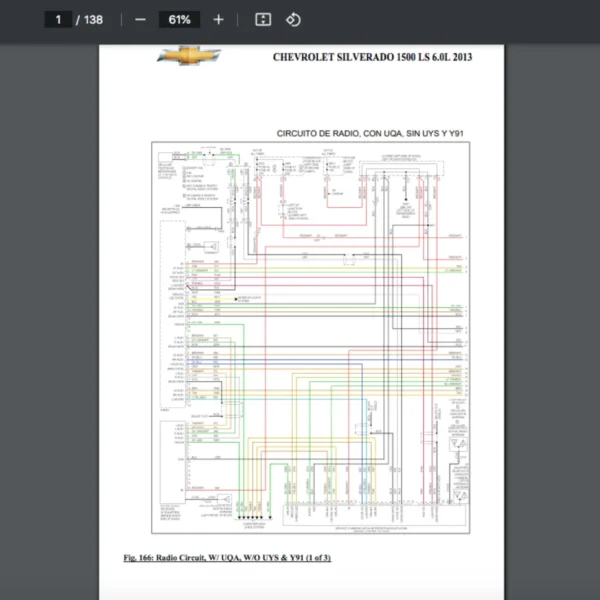
Task: Click the zoom in plus icon
Action: click(x=218, y=19)
